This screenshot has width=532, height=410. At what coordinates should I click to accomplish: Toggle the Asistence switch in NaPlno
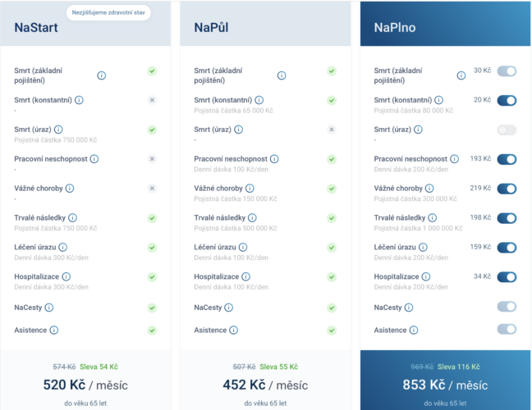click(507, 329)
